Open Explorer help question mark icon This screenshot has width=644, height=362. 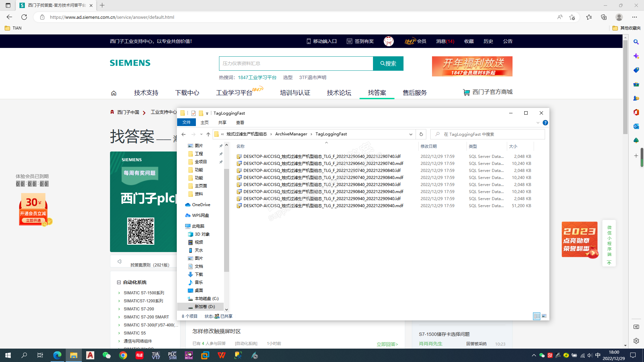[x=545, y=123]
